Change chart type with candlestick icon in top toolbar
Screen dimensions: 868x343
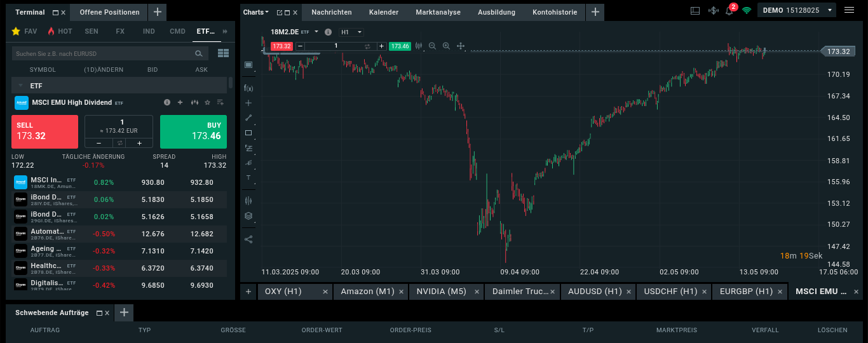tap(419, 46)
